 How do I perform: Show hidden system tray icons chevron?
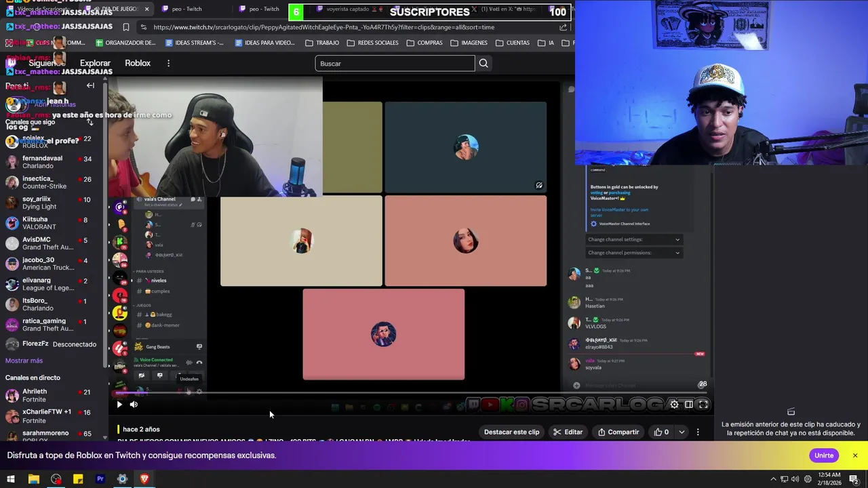point(773,479)
